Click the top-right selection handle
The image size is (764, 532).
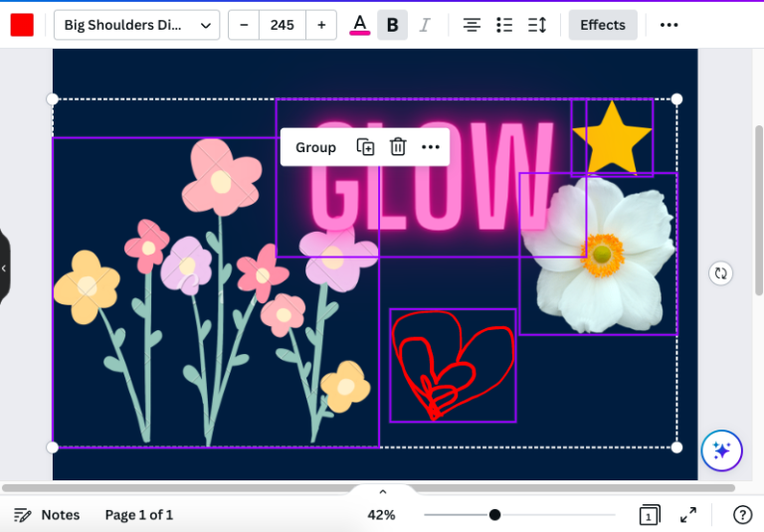[676, 99]
